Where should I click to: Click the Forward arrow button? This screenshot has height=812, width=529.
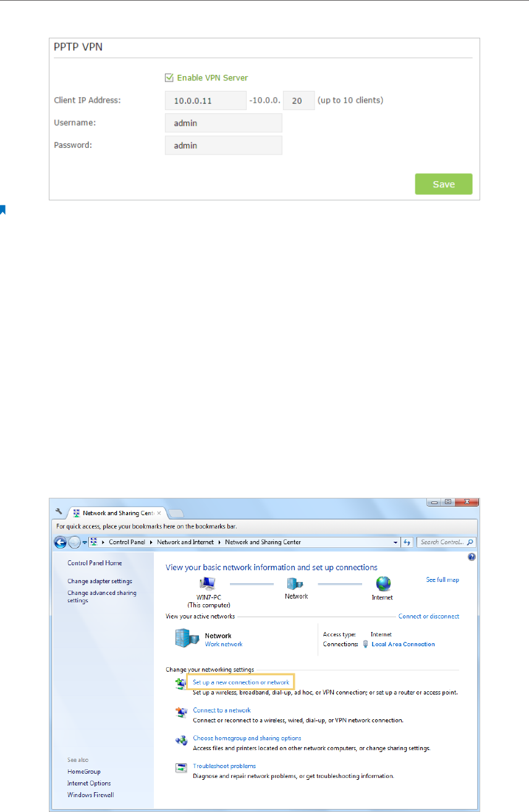coord(74,542)
